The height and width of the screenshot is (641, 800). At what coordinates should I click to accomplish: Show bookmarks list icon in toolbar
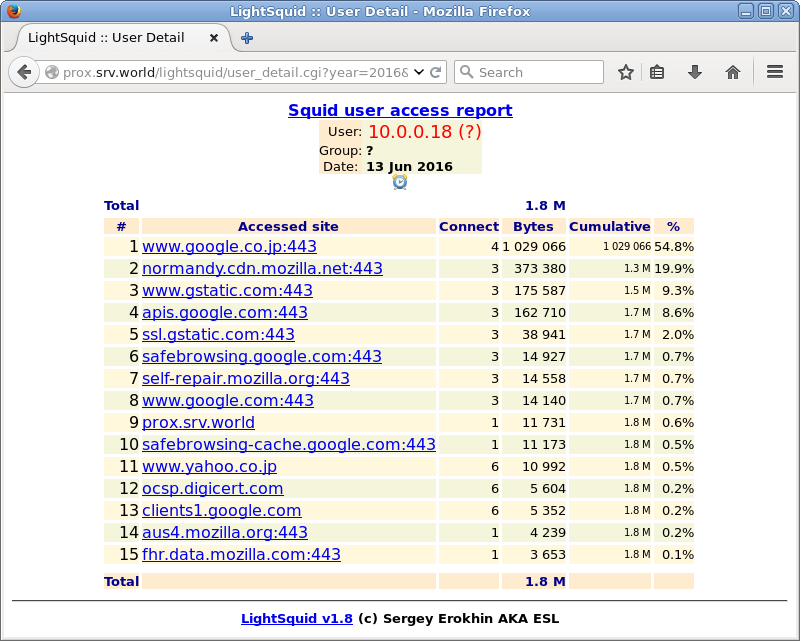point(657,72)
